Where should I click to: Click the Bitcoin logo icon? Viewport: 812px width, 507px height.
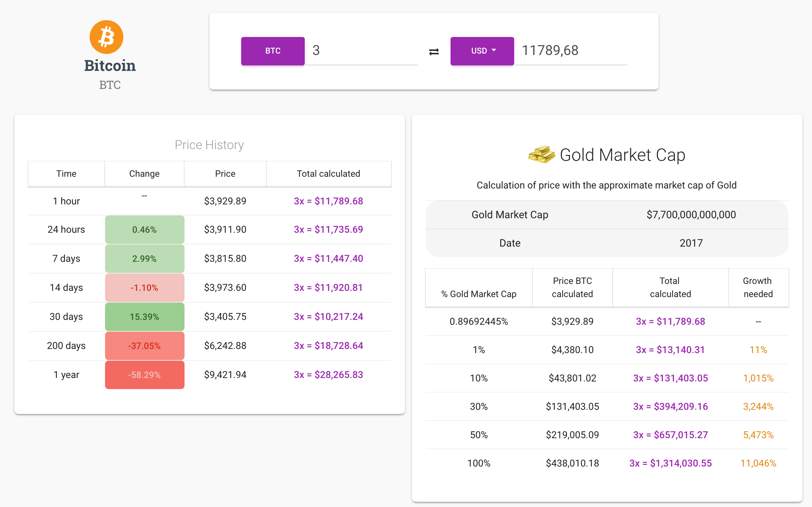pos(106,37)
